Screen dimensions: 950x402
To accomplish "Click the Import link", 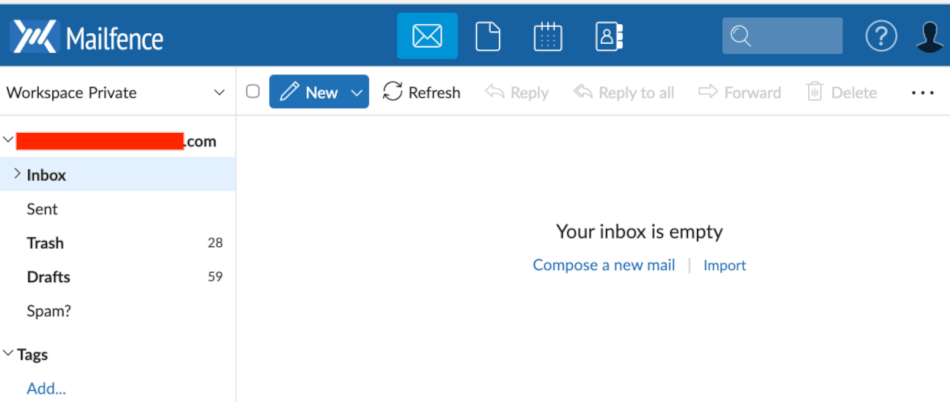I will [x=724, y=265].
